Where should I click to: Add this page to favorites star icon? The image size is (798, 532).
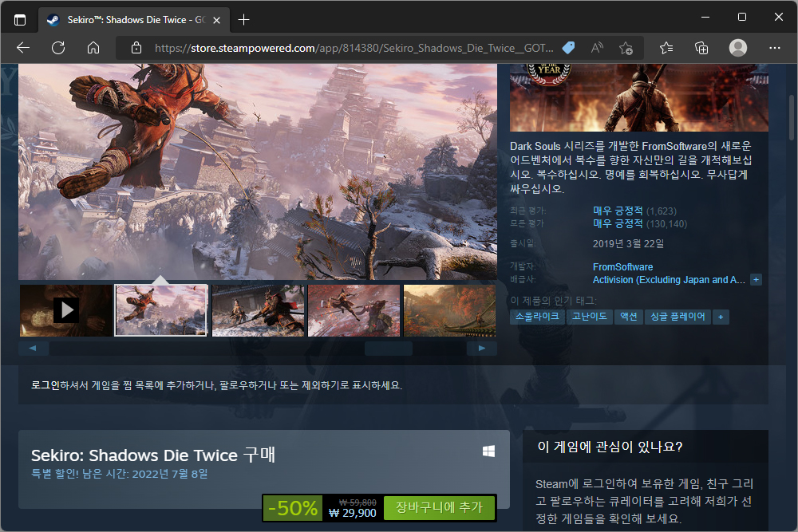coord(626,48)
